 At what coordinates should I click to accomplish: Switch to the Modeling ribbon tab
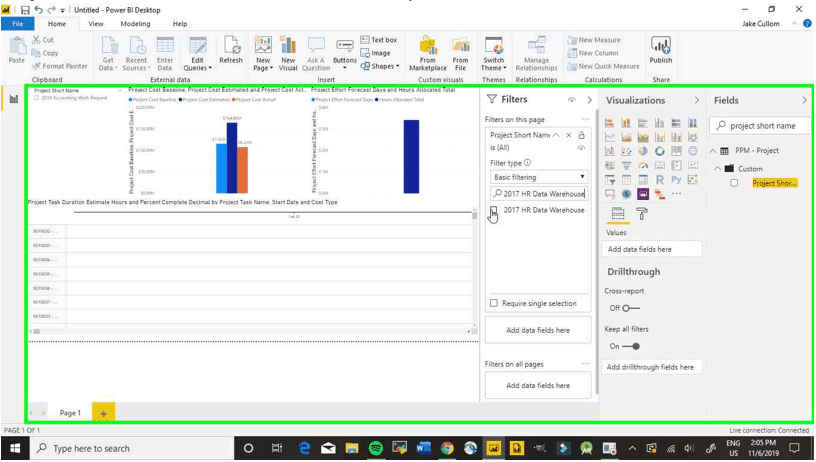tap(135, 23)
